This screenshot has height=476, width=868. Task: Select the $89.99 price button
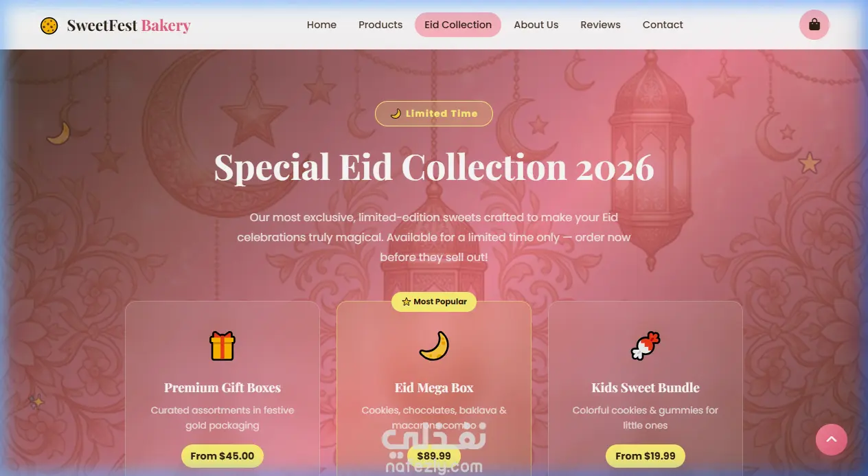point(434,456)
